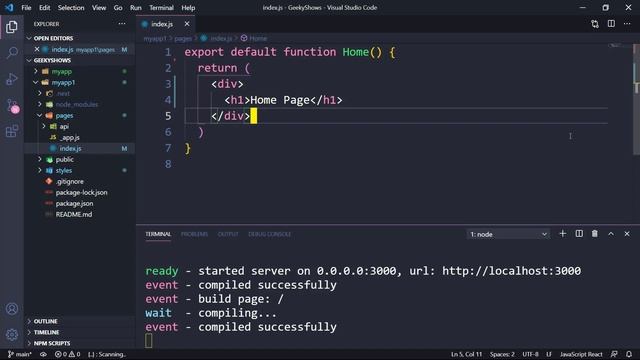640x360 pixels.
Task: Open the Help menu
Action: pyautogui.click(x=188, y=7)
